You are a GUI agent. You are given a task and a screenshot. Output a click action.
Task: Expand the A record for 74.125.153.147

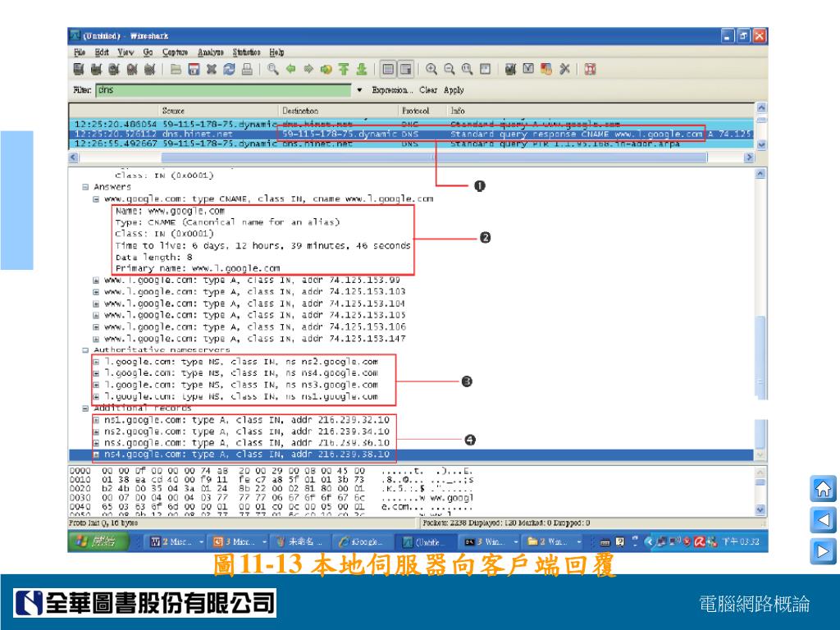96,339
